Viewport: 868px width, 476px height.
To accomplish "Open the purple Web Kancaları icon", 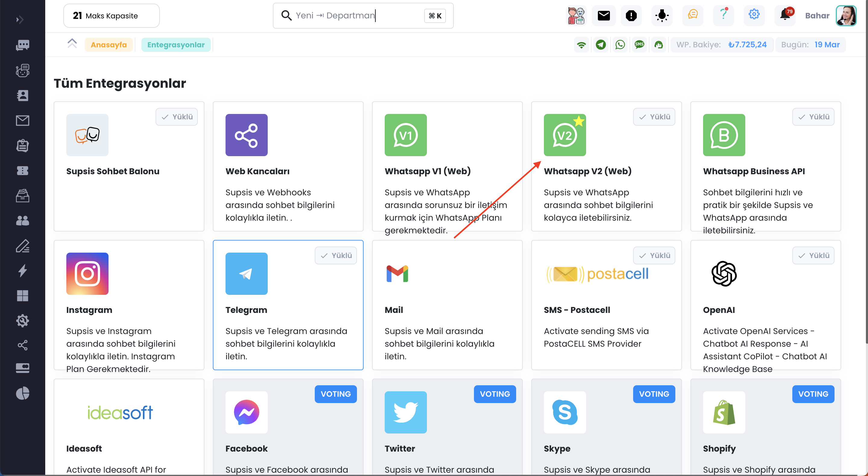I will click(x=246, y=135).
